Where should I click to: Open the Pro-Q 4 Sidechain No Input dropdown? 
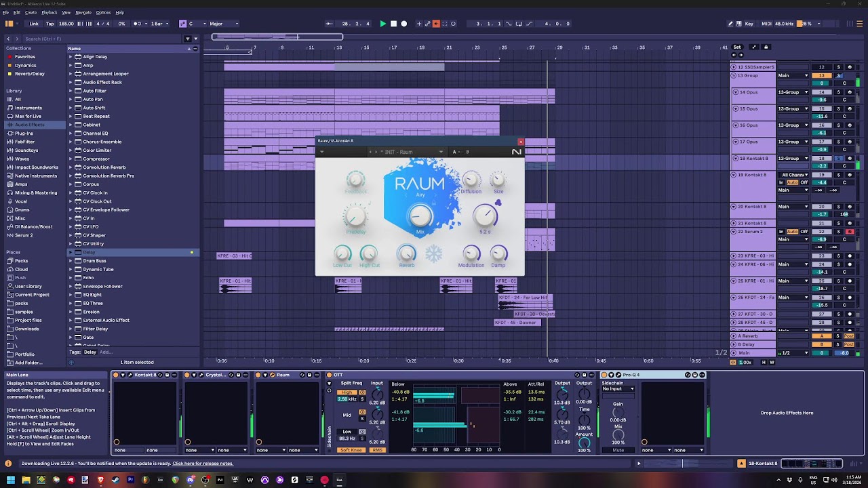pos(618,389)
